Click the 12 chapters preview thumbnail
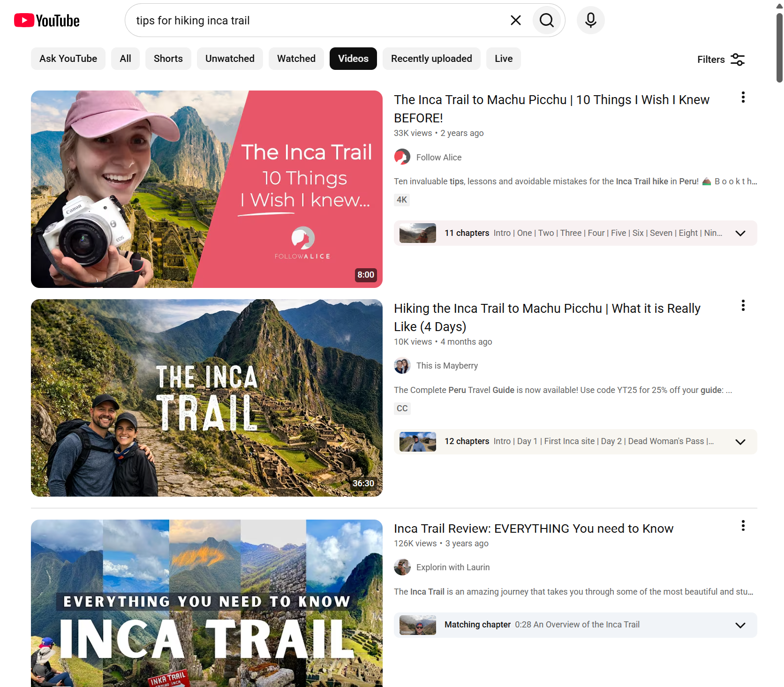The height and width of the screenshot is (687, 784). (x=418, y=442)
